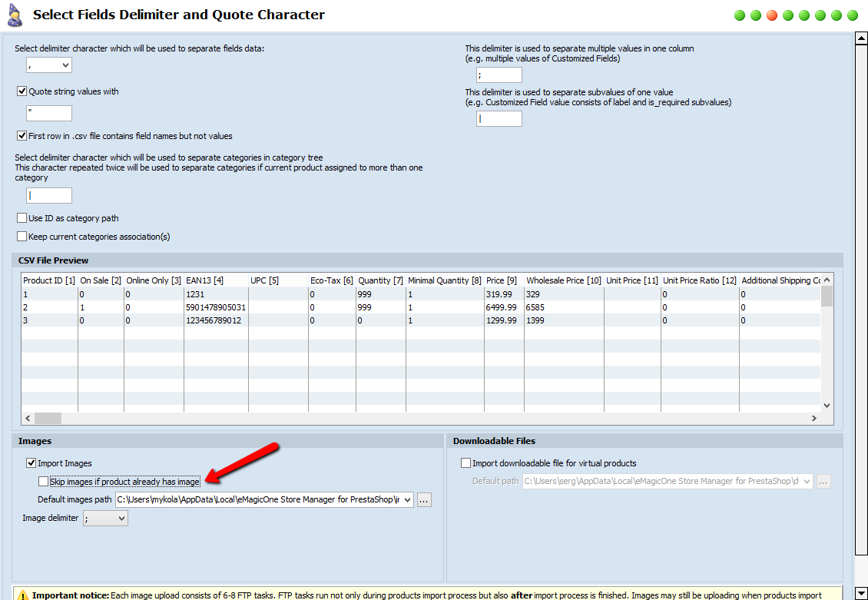Click the page scroll up arrow
The height and width of the screenshot is (600, 868).
[x=861, y=38]
